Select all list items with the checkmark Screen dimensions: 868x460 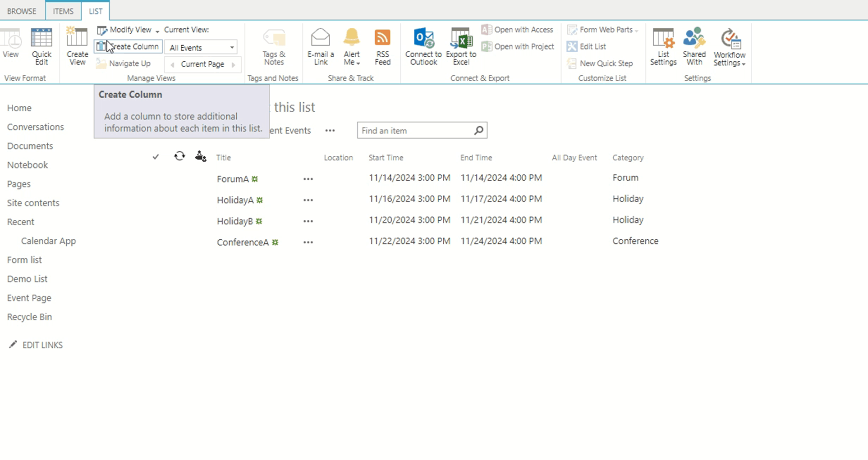(155, 157)
